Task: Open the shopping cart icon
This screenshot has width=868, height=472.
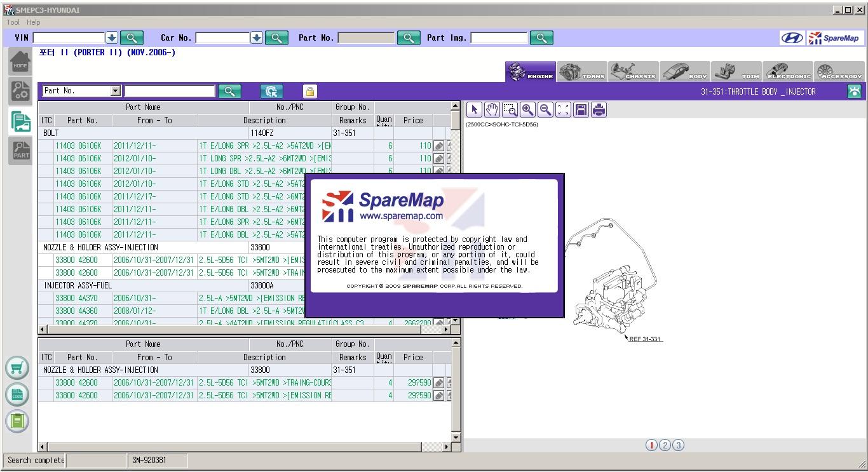Action: click(17, 368)
